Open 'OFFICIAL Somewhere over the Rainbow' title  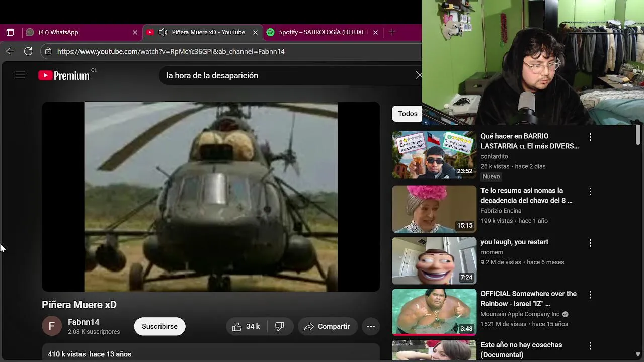[x=528, y=299]
